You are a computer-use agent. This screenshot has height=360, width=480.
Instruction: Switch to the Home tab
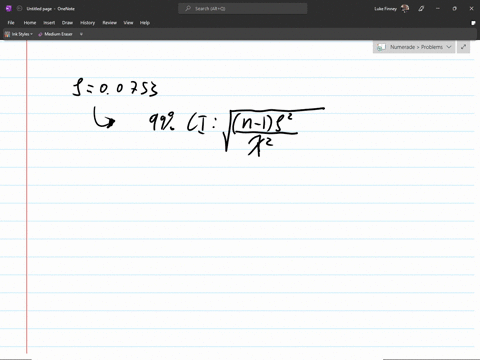[30, 23]
